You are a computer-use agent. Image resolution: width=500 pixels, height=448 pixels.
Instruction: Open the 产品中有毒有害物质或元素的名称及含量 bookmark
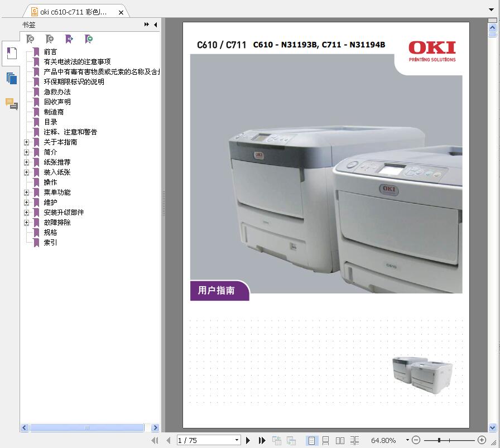102,72
